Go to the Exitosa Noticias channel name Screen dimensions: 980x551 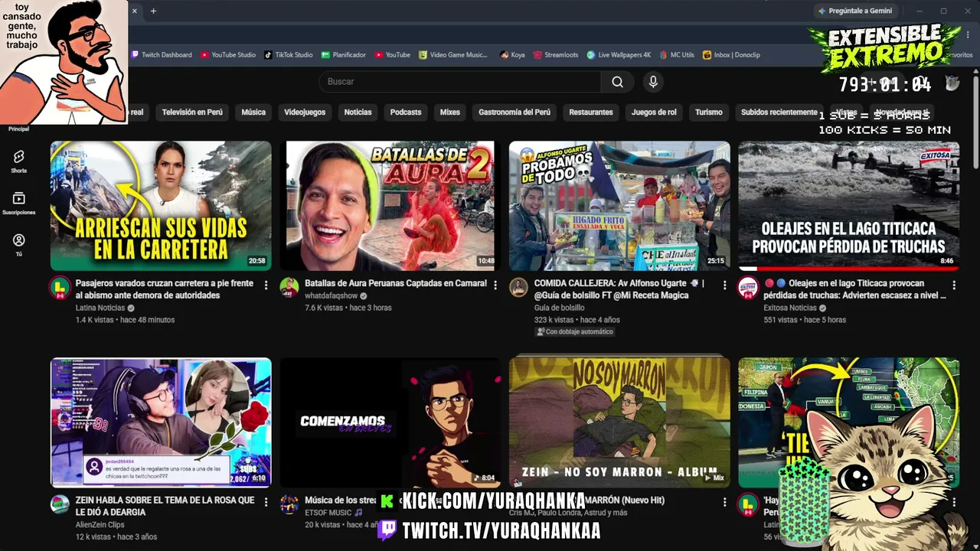(x=790, y=308)
